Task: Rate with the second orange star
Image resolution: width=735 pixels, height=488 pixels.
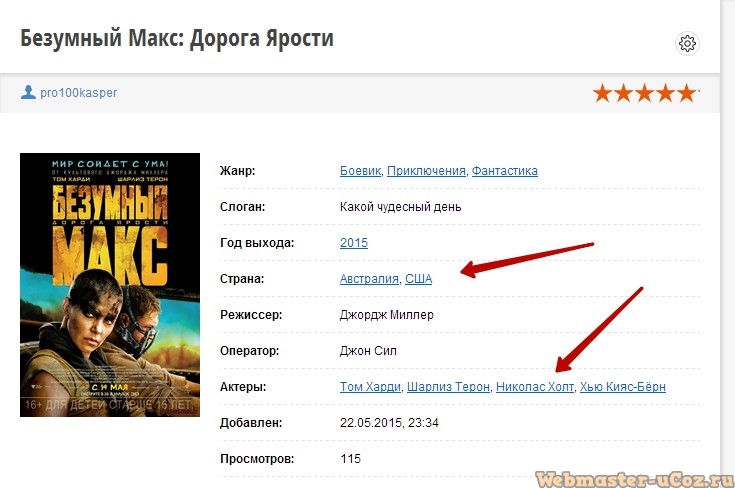Action: click(x=623, y=93)
